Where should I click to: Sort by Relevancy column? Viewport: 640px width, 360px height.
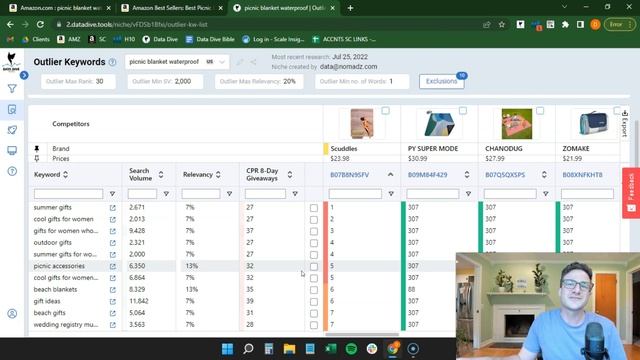point(218,175)
